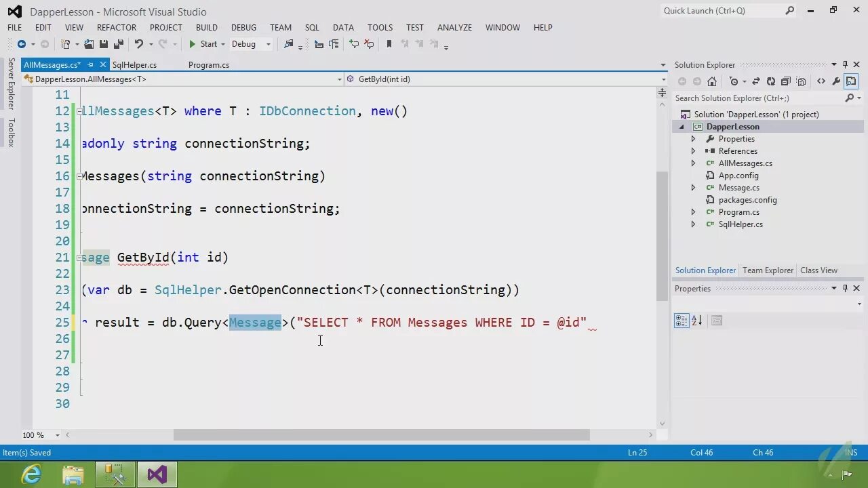The height and width of the screenshot is (488, 868).
Task: Sync with Active Document in Solution Explorer
Action: (756, 81)
